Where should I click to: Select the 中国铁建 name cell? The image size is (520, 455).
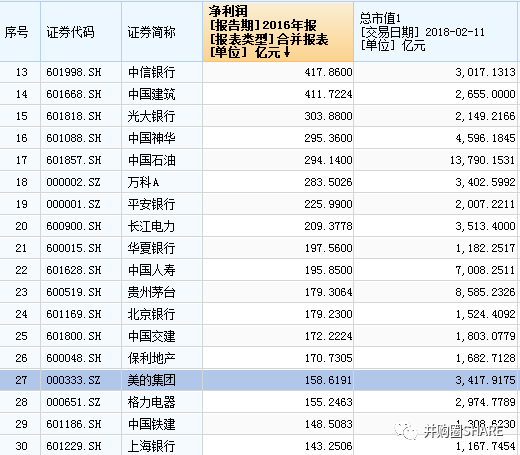tap(162, 424)
